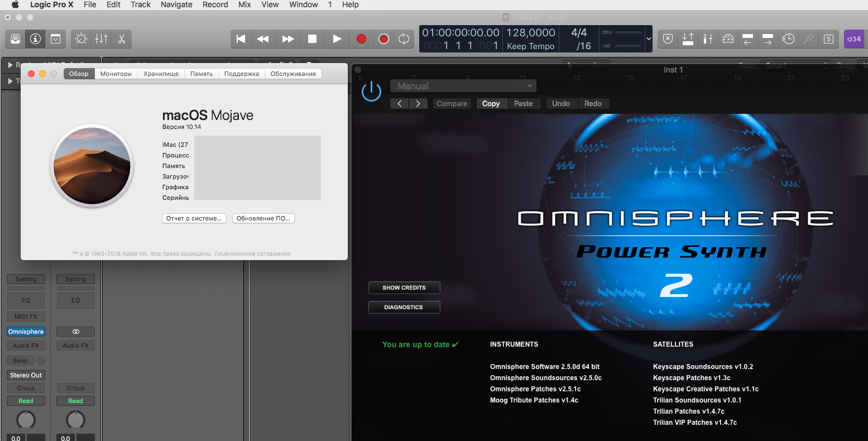Viewport: 868px width, 441px height.
Task: Start playback with the Play button
Action: [x=337, y=39]
